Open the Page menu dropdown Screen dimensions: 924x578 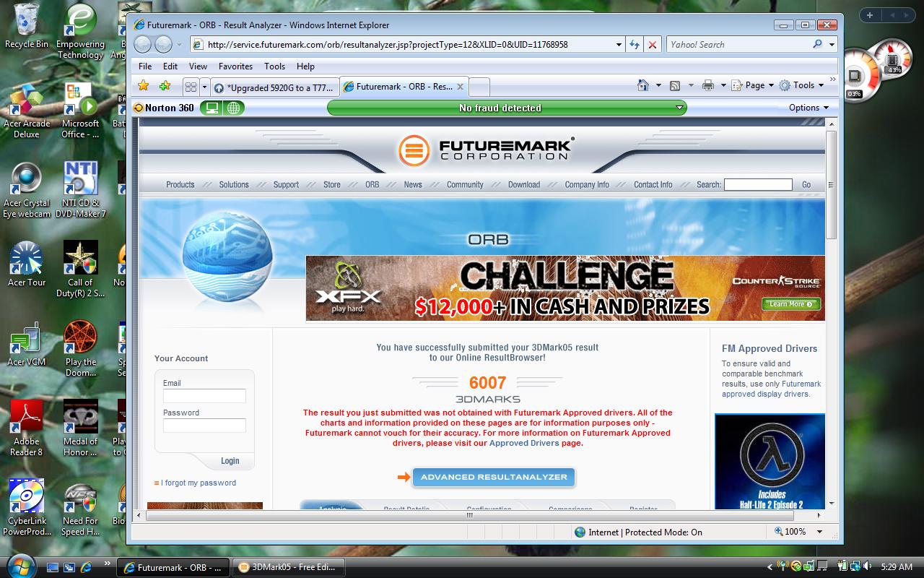pyautogui.click(x=753, y=85)
